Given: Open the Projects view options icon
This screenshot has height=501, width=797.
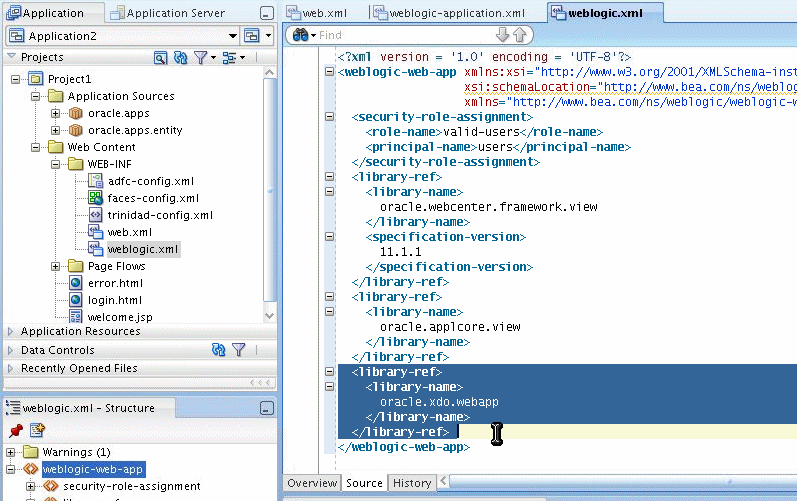Looking at the screenshot, I should (230, 58).
